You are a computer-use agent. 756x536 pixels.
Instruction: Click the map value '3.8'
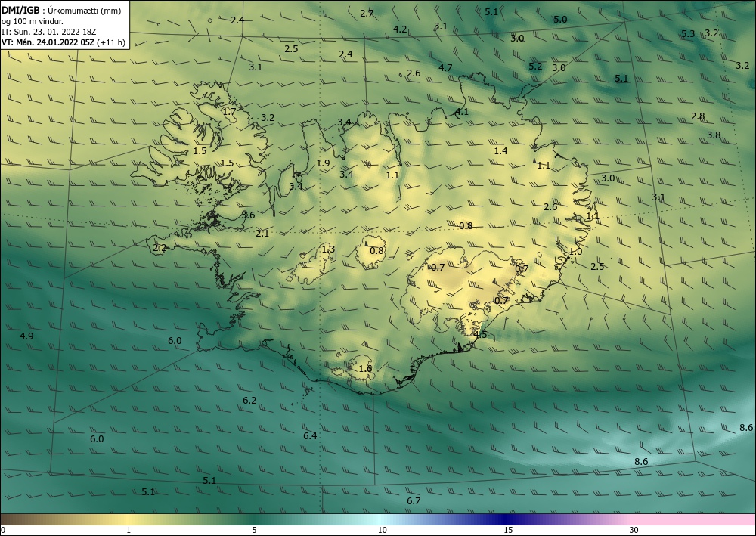tap(714, 135)
